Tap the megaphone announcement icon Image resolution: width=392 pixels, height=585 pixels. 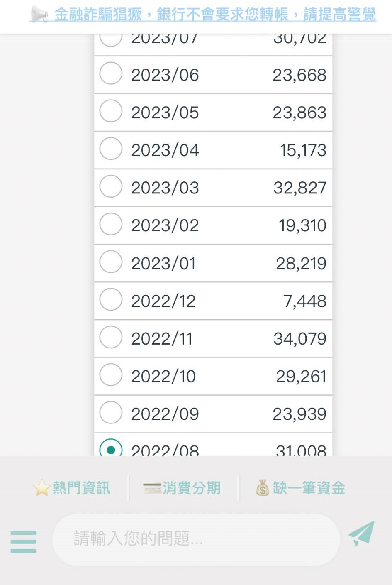pyautogui.click(x=39, y=15)
